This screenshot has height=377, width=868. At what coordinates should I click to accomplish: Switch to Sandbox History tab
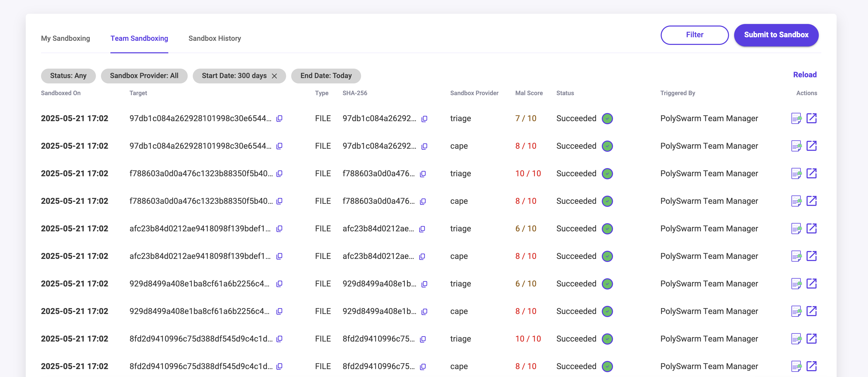(x=215, y=39)
